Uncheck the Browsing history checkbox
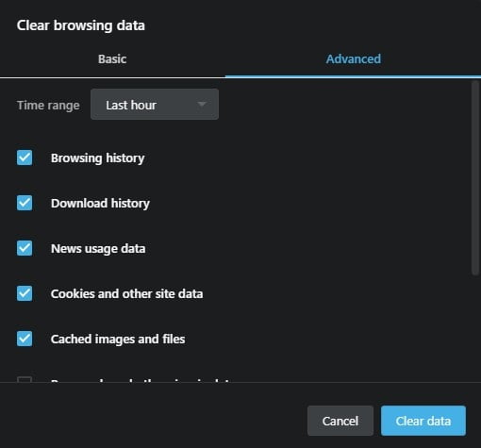The image size is (481, 448). point(25,158)
